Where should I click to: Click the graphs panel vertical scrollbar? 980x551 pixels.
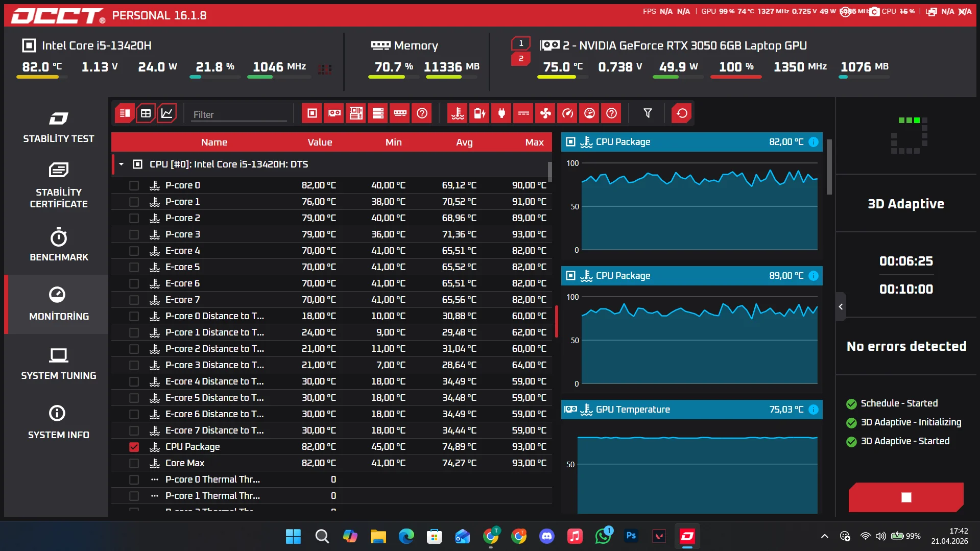pyautogui.click(x=829, y=167)
